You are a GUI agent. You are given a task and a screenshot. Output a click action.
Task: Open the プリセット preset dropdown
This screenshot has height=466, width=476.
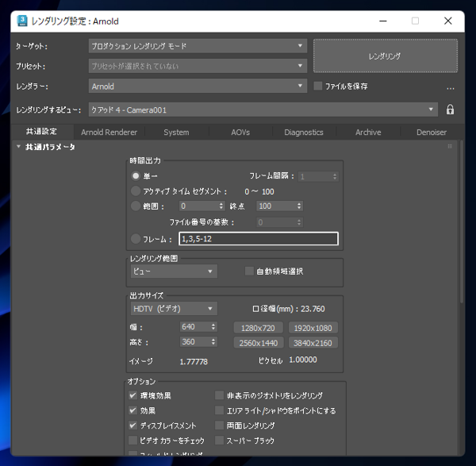point(198,66)
